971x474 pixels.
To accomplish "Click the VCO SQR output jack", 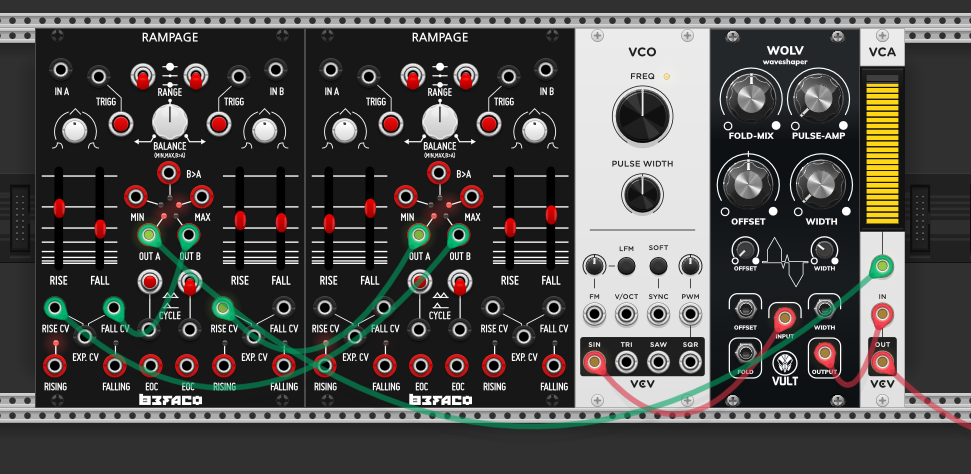I will tap(690, 361).
